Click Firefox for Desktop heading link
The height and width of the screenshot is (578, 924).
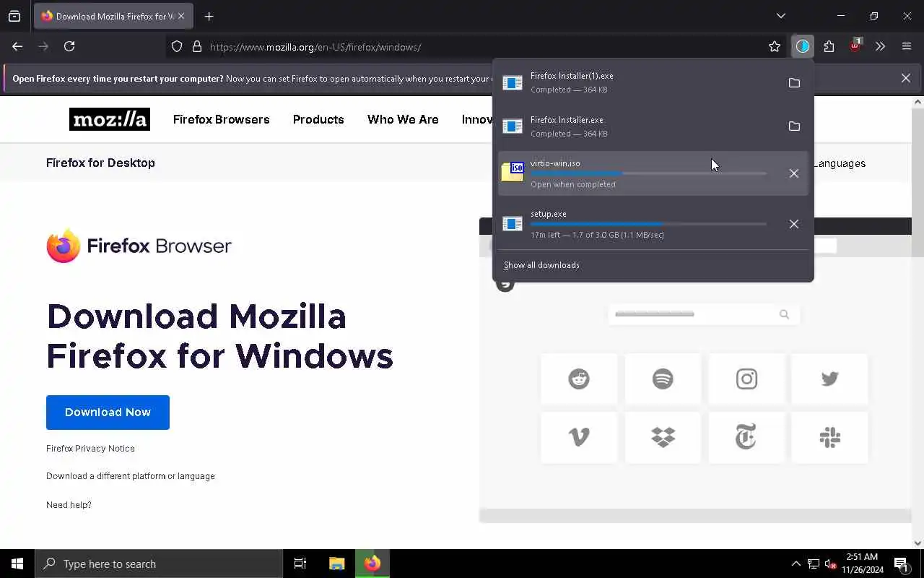[100, 163]
